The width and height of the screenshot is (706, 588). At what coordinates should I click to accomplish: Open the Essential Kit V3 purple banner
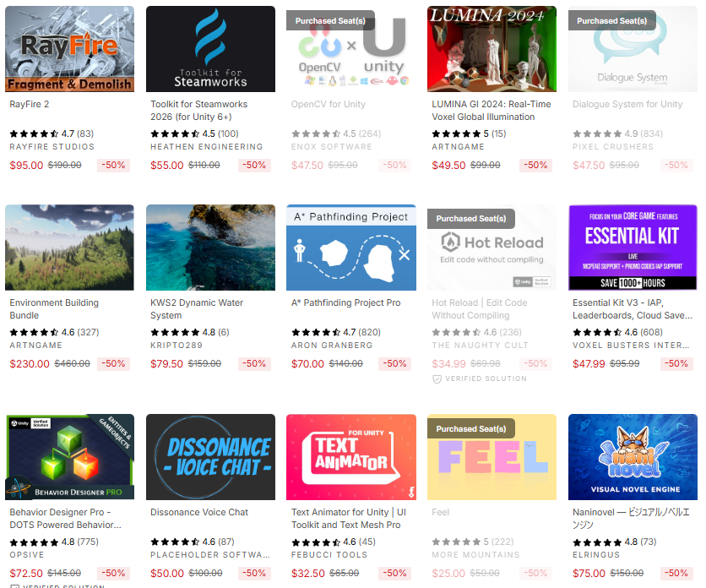pos(633,248)
